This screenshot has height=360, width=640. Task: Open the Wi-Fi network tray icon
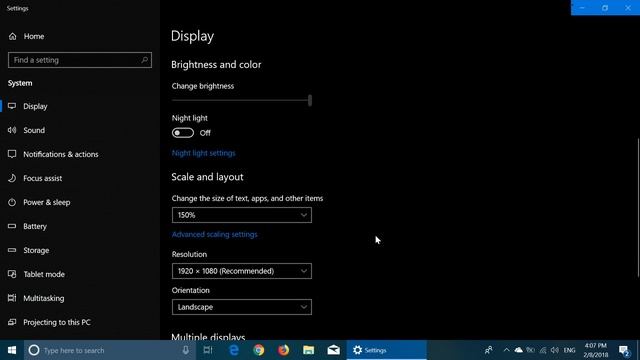pos(542,350)
